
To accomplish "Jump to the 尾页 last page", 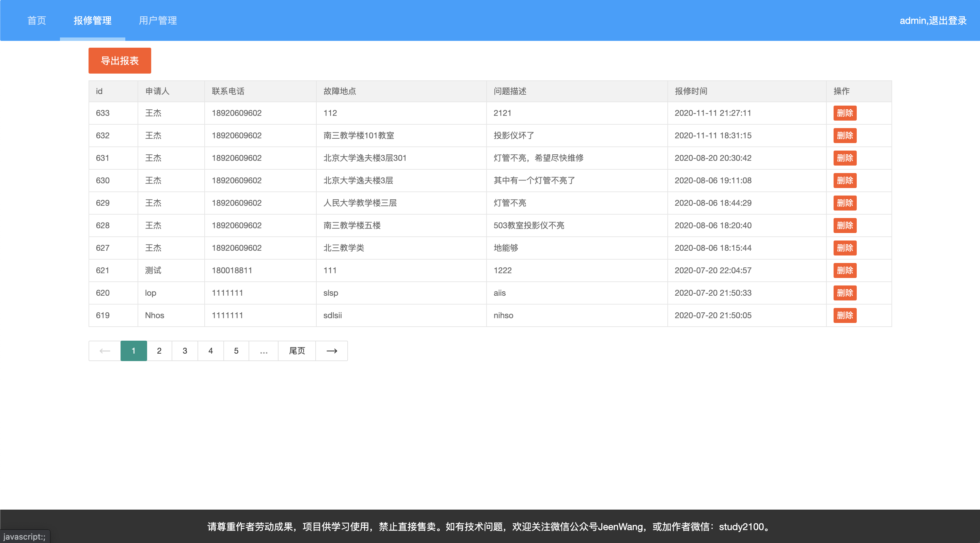I will (x=297, y=351).
